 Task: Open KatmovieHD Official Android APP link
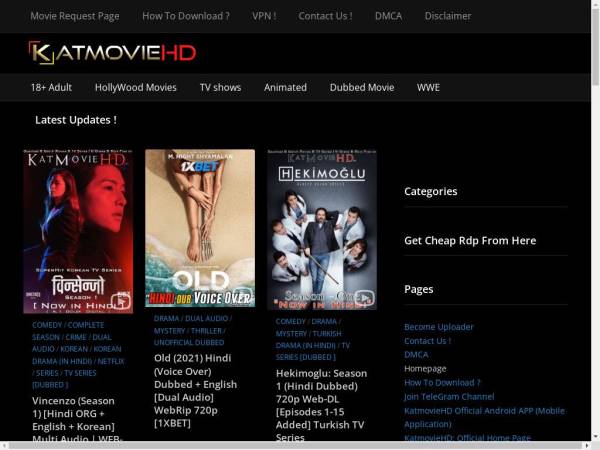[x=484, y=417]
